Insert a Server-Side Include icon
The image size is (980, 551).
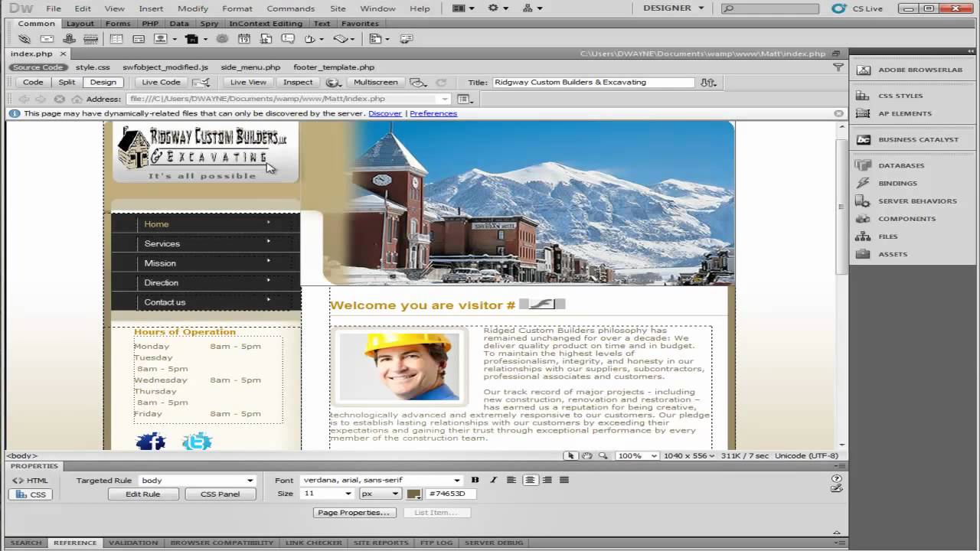[266, 38]
